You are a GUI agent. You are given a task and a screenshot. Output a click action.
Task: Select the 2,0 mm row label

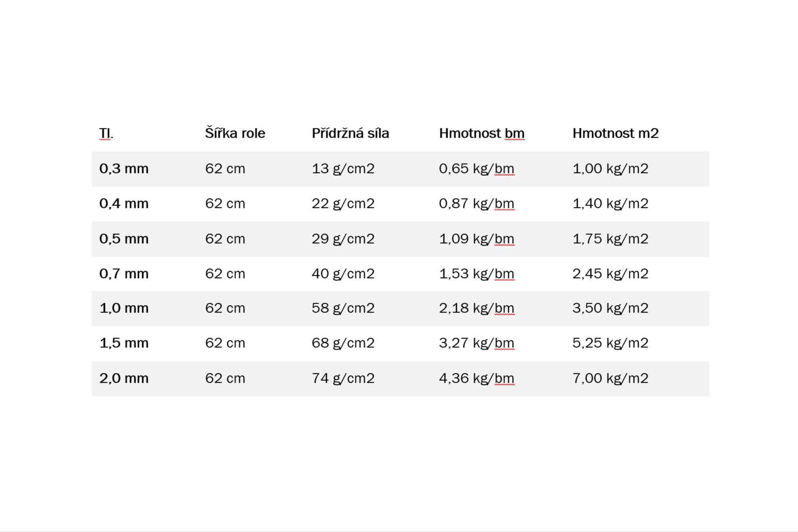[124, 378]
